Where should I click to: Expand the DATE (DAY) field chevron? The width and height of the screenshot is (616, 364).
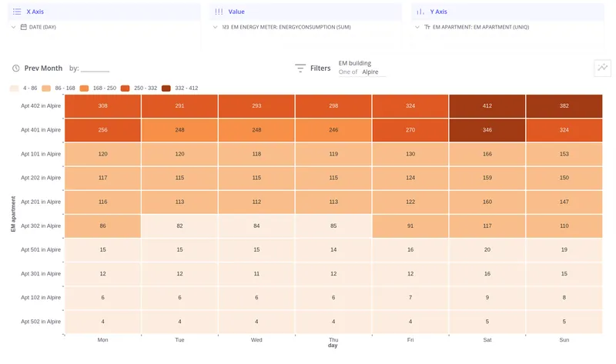pos(13,27)
